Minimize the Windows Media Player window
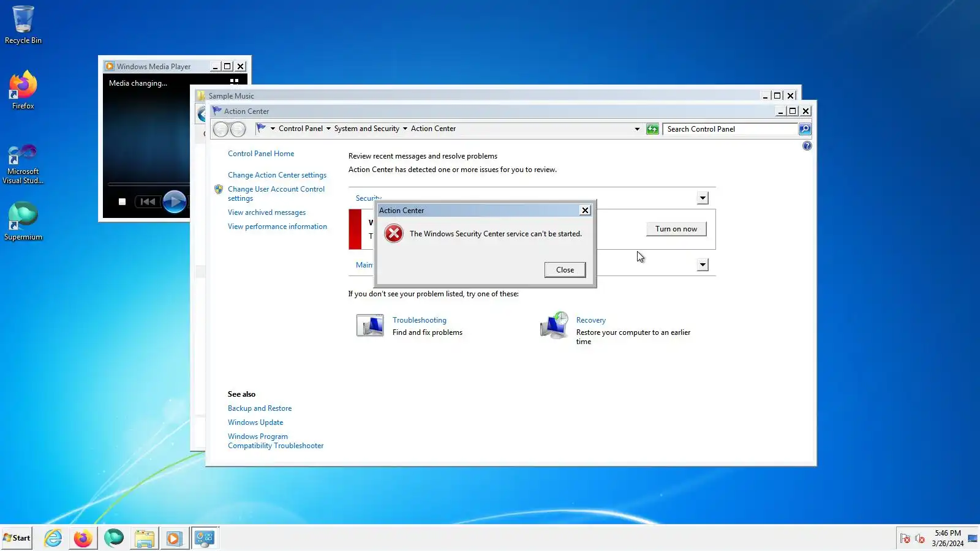The width and height of the screenshot is (980, 551). pos(215,66)
